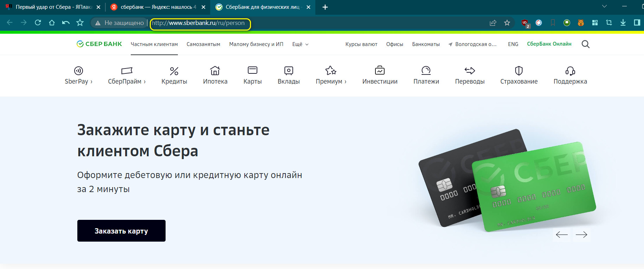Image resolution: width=644 pixels, height=269 pixels.
Task: Reload the Sberbank page
Action: [38, 23]
